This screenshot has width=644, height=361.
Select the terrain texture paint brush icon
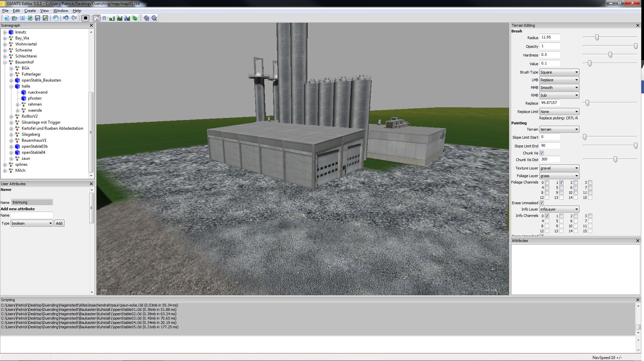(120, 18)
